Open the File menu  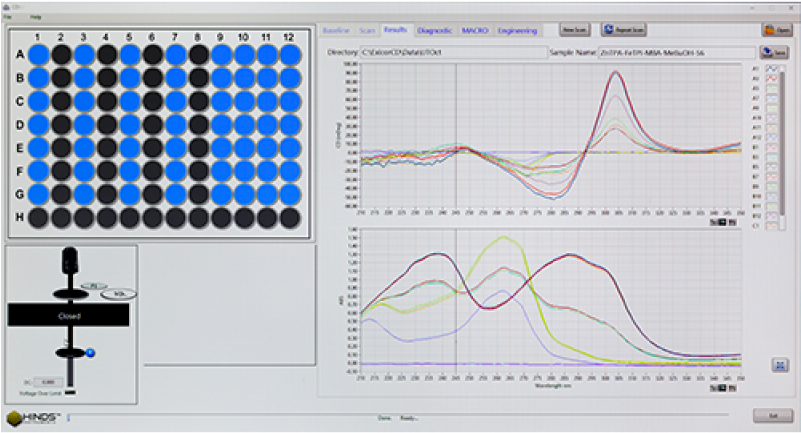click(9, 18)
